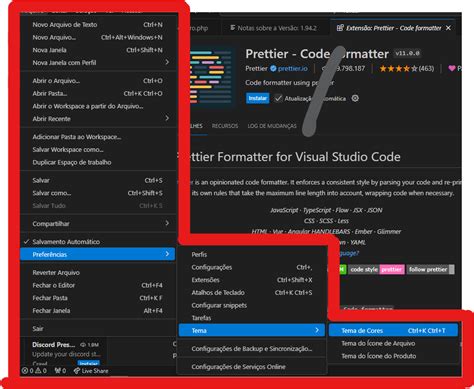Click the warnings count status bar icon
Viewport: 474px width, 389px height.
[41, 371]
